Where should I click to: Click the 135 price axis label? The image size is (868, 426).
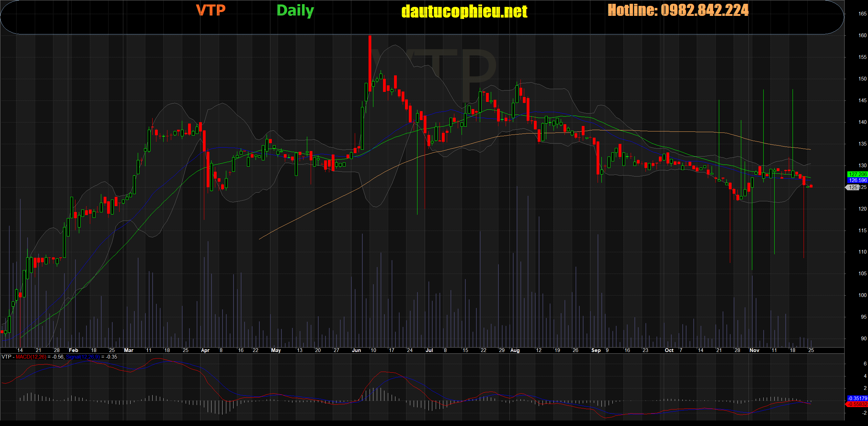point(862,144)
